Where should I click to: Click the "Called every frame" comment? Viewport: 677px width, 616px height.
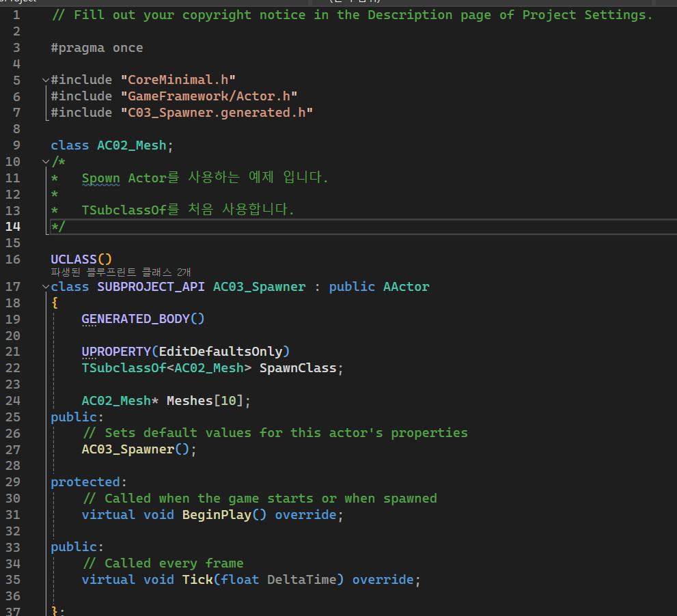click(163, 564)
